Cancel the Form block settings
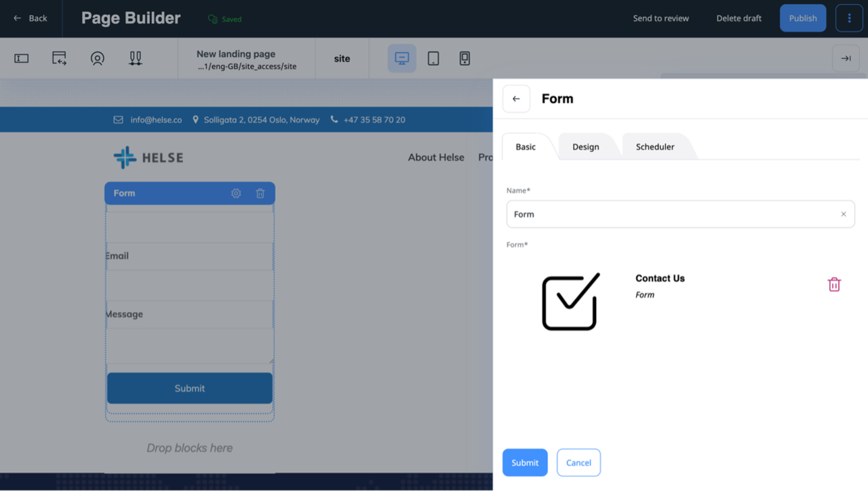 click(x=578, y=462)
